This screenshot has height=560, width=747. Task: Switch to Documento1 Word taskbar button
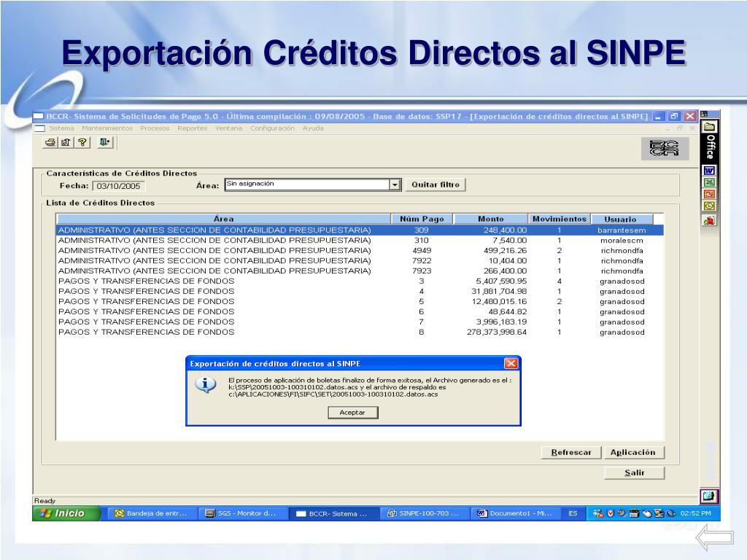coord(514,513)
